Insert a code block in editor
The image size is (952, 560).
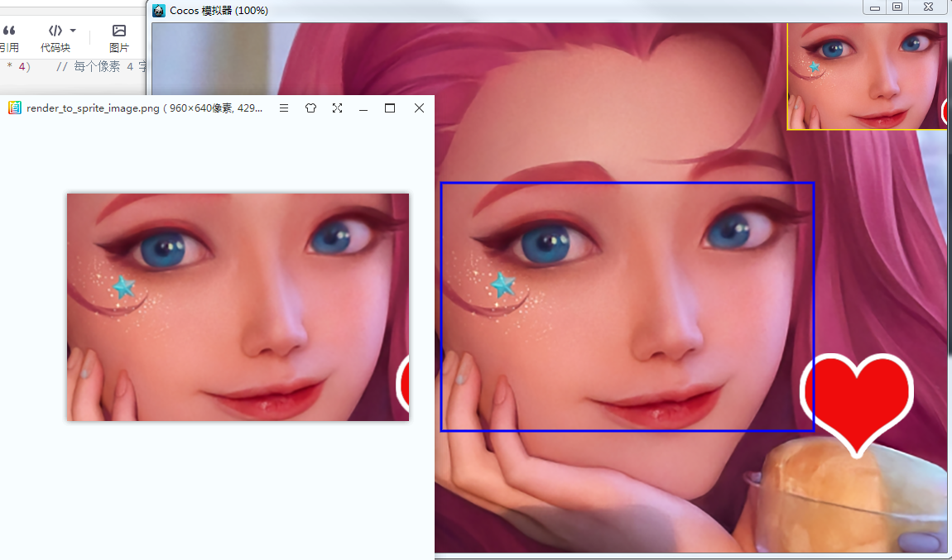coord(55,37)
